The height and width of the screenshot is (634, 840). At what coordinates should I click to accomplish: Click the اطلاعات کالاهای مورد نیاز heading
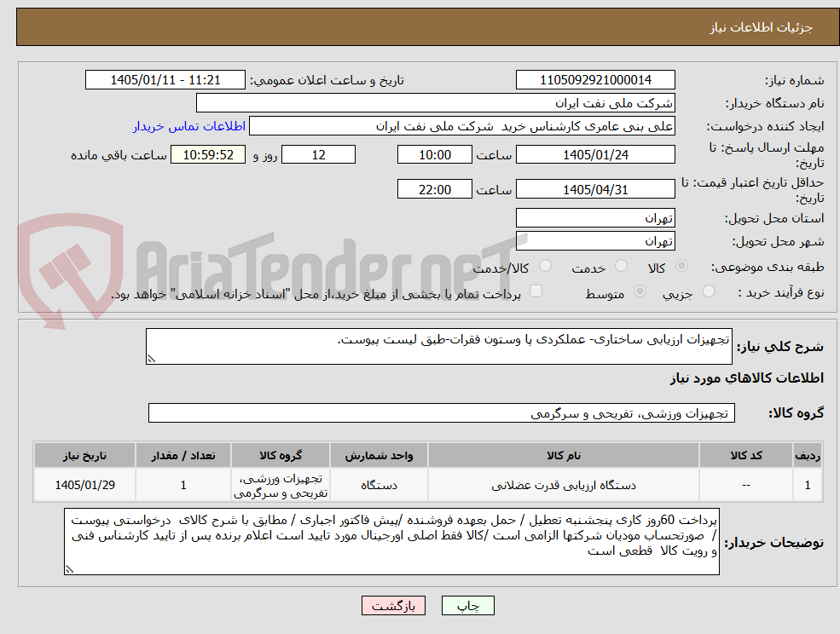[x=747, y=378]
